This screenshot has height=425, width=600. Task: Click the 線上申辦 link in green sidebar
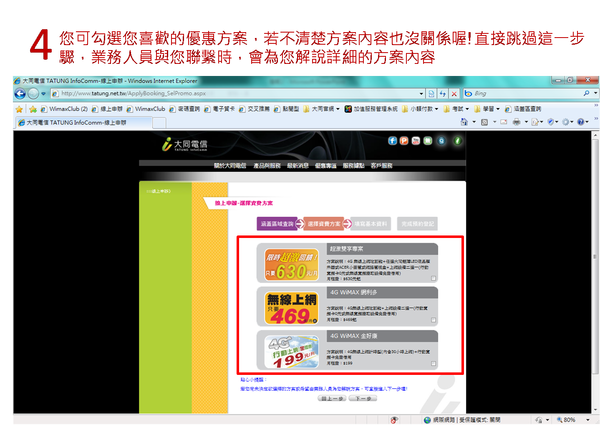[x=158, y=191]
